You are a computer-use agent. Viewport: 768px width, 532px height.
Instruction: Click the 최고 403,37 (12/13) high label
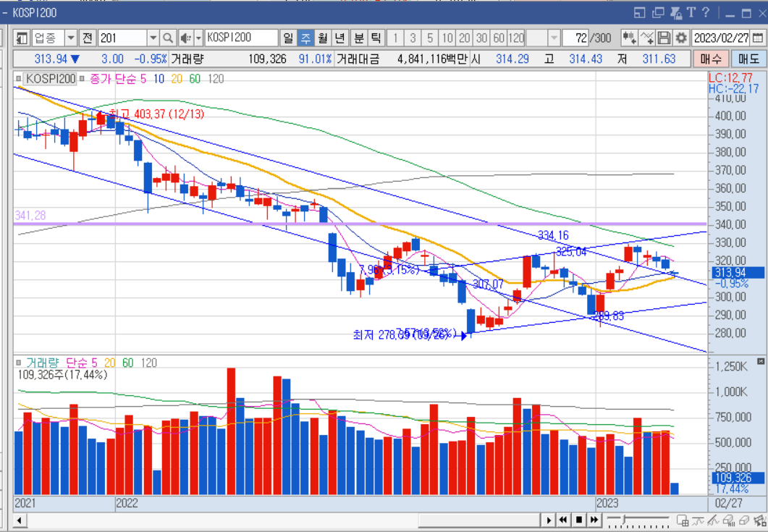pyautogui.click(x=155, y=114)
